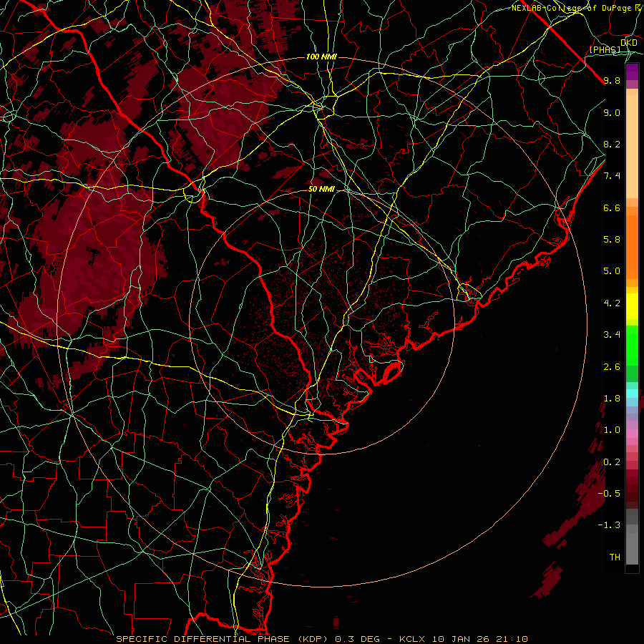Viewport: 644px width, 644px height.
Task: Pick the orange segment of color bar
Action: click(632, 246)
